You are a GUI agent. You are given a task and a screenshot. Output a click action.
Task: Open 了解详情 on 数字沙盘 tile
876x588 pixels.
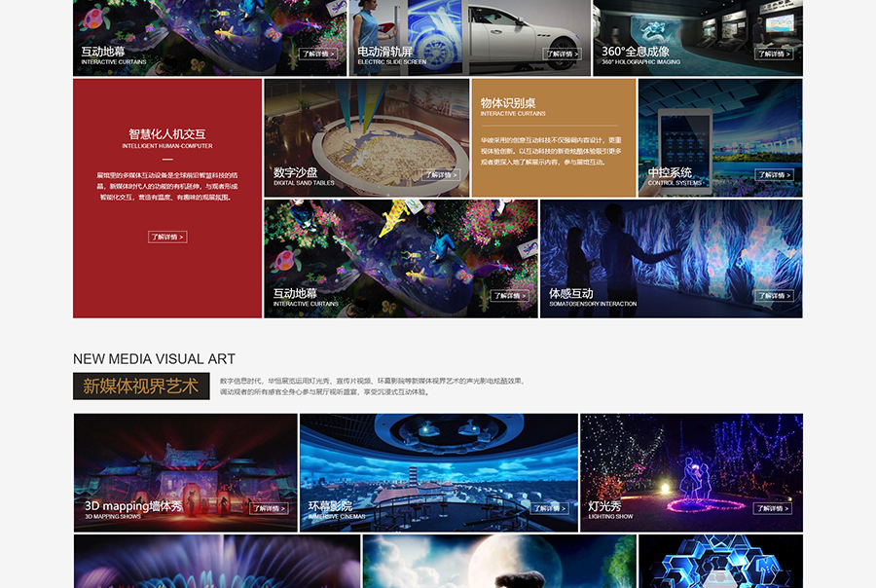coord(441,175)
